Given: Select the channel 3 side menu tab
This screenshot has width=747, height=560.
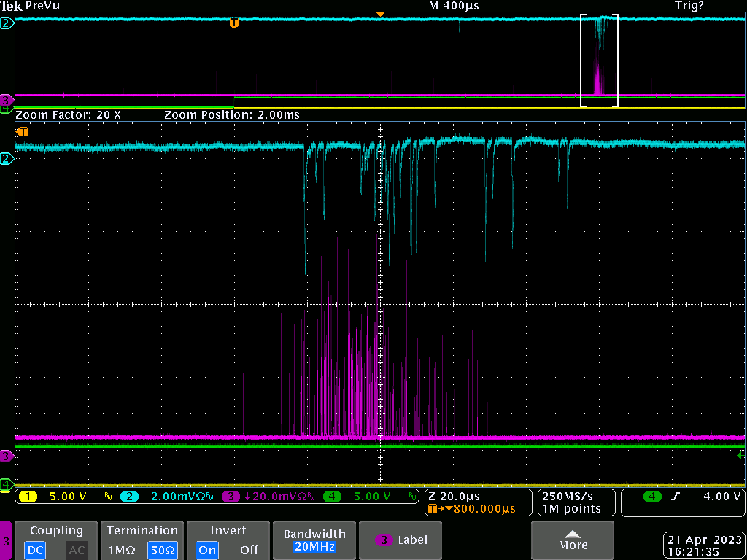Looking at the screenshot, I should tap(7, 541).
